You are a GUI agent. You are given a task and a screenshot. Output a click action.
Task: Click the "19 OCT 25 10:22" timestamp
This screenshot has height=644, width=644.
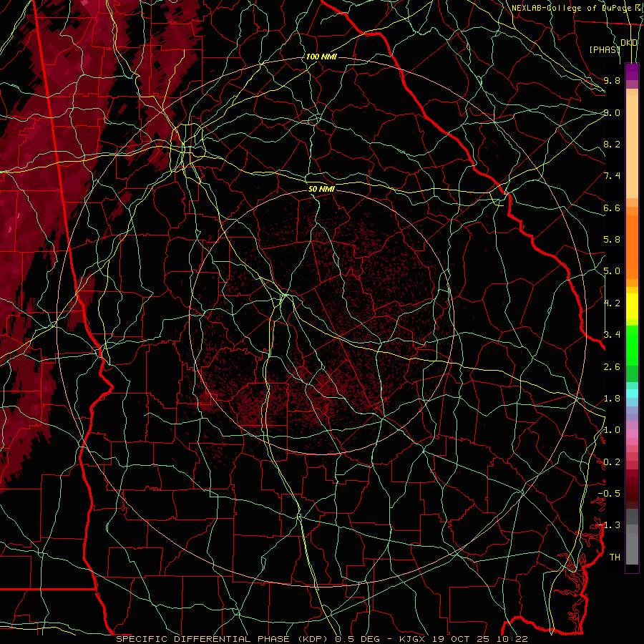click(x=479, y=639)
